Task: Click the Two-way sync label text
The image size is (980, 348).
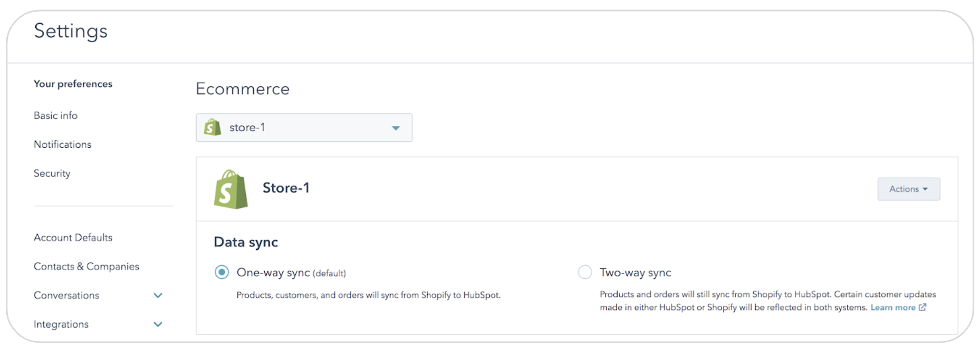Action: (635, 273)
